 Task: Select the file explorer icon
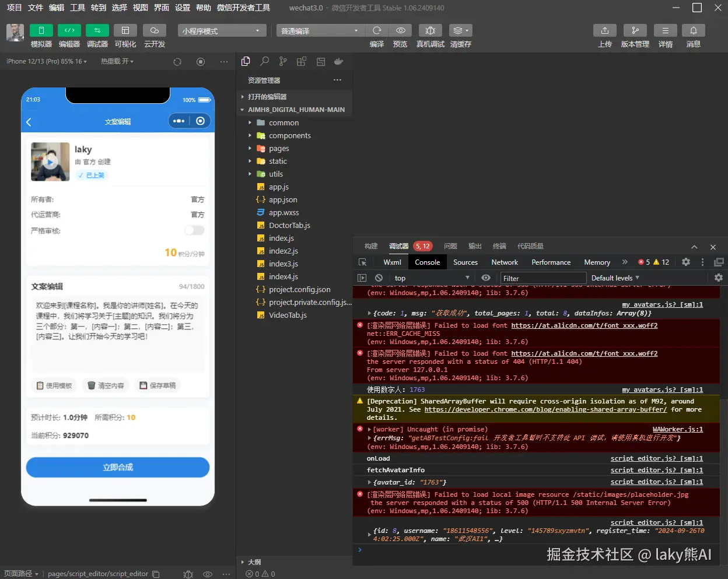click(246, 61)
